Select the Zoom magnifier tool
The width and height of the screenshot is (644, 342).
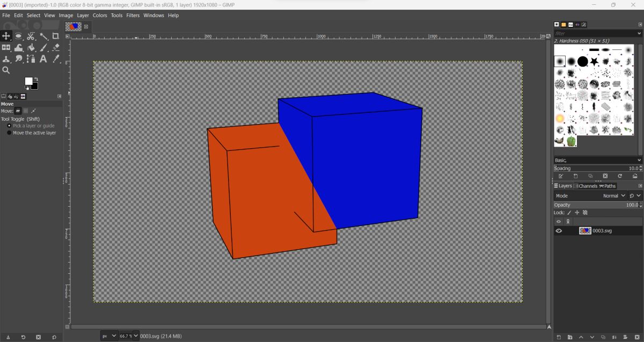[6, 70]
